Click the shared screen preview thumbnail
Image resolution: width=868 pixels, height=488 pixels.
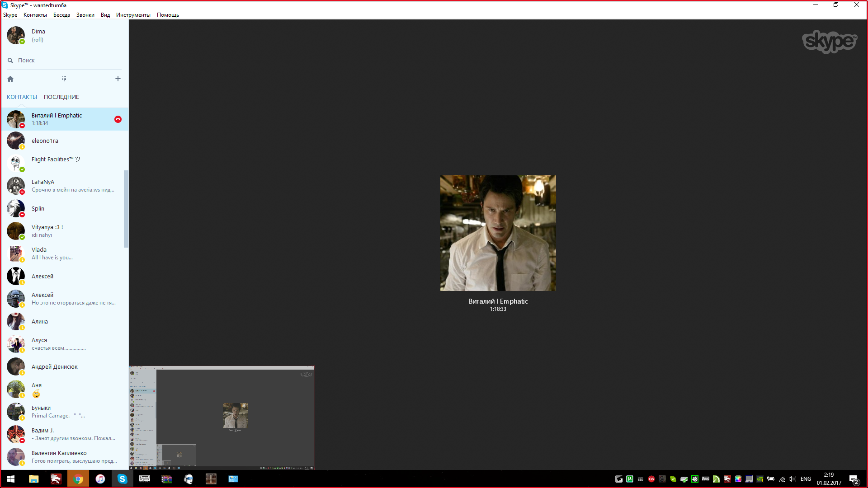[x=222, y=418]
